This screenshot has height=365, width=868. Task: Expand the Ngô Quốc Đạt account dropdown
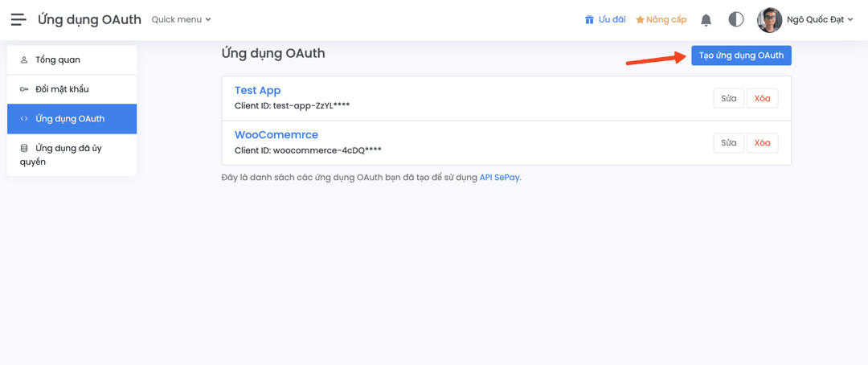821,20
